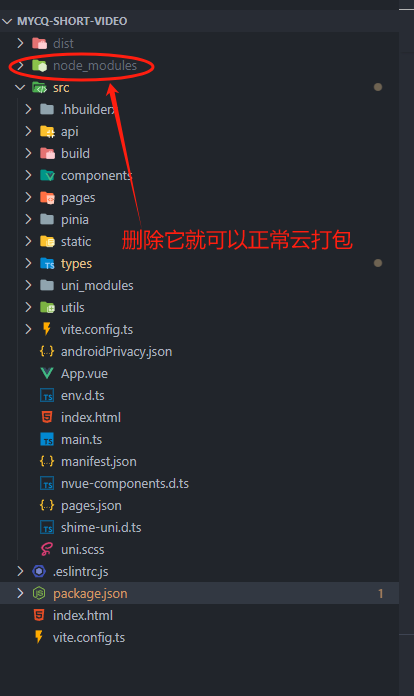Viewport: 414px width, 696px height.
Task: Click the lightning icon of root vite.config.ts
Action: (x=39, y=637)
